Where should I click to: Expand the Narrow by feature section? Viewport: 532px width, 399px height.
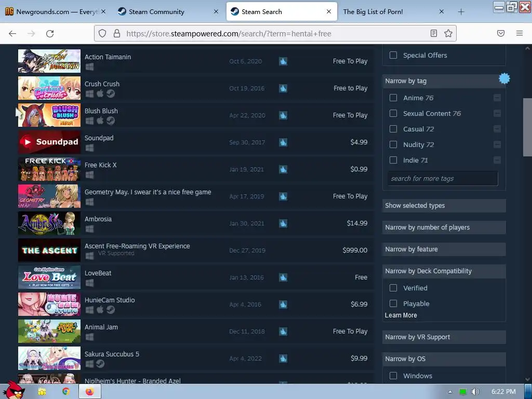tap(444, 249)
